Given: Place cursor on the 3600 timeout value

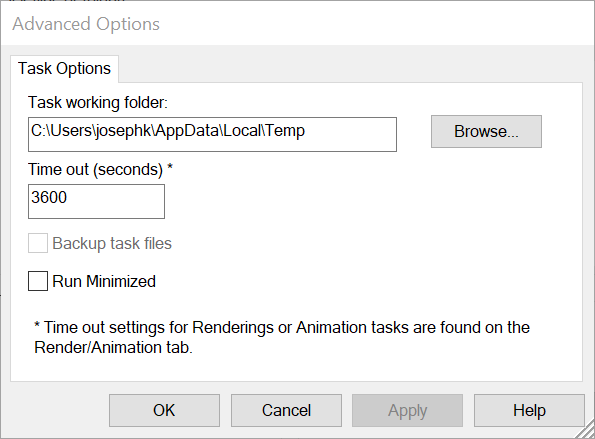Looking at the screenshot, I should coord(49,197).
